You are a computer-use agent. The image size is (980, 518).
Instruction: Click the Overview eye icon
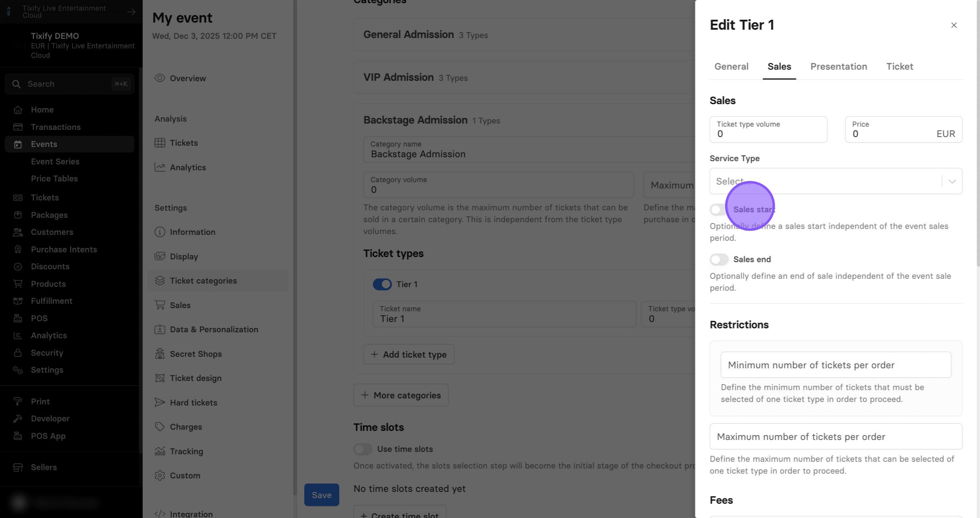160,78
